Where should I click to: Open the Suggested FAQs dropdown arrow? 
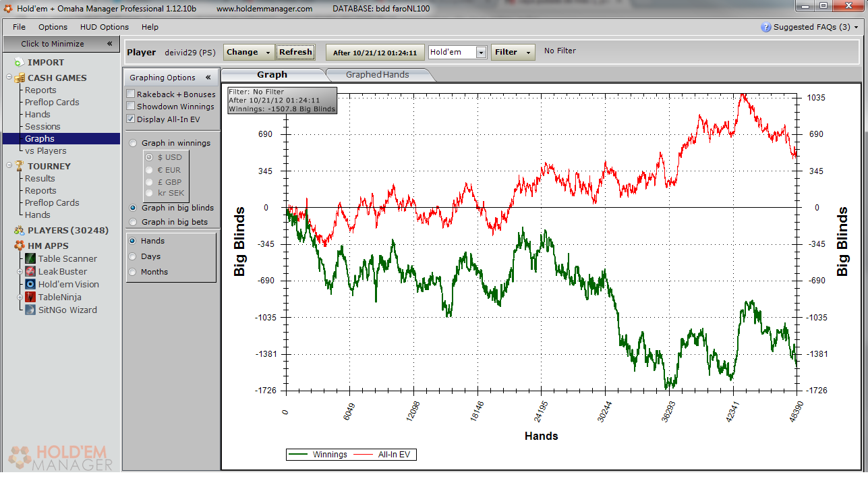[x=857, y=28]
